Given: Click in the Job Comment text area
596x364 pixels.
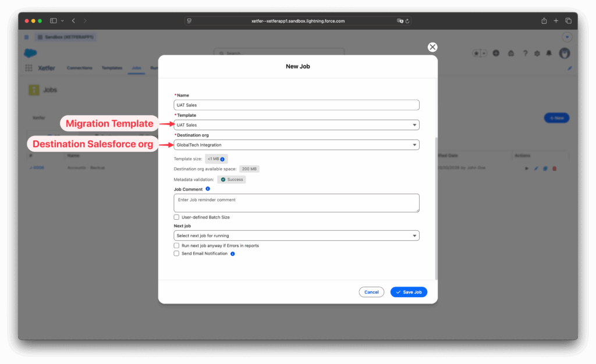Looking at the screenshot, I should 296,203.
